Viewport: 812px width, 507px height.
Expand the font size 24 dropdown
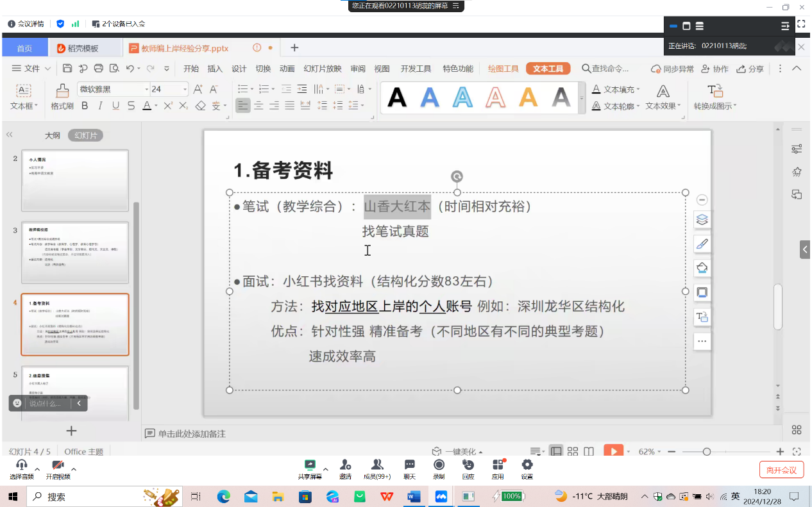tap(185, 89)
